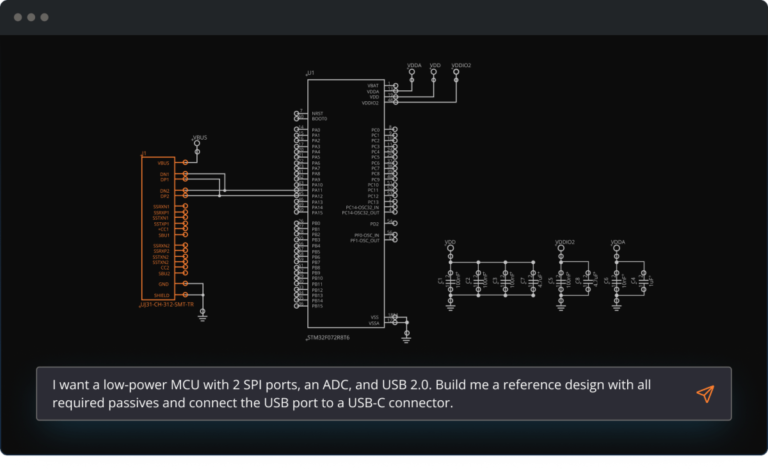Select capacitor C1 in VDD decoupling group

point(450,283)
